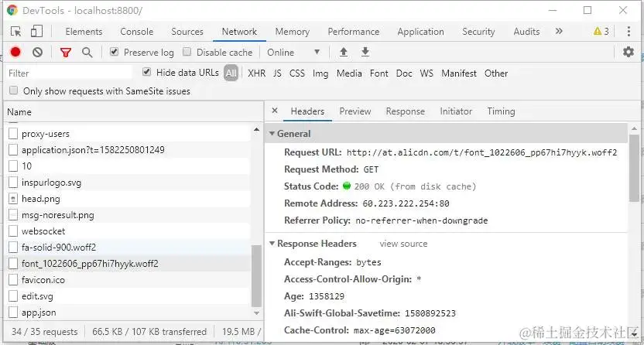
Task: Click the Chrome DevTools window icon
Action: pyautogui.click(x=12, y=10)
